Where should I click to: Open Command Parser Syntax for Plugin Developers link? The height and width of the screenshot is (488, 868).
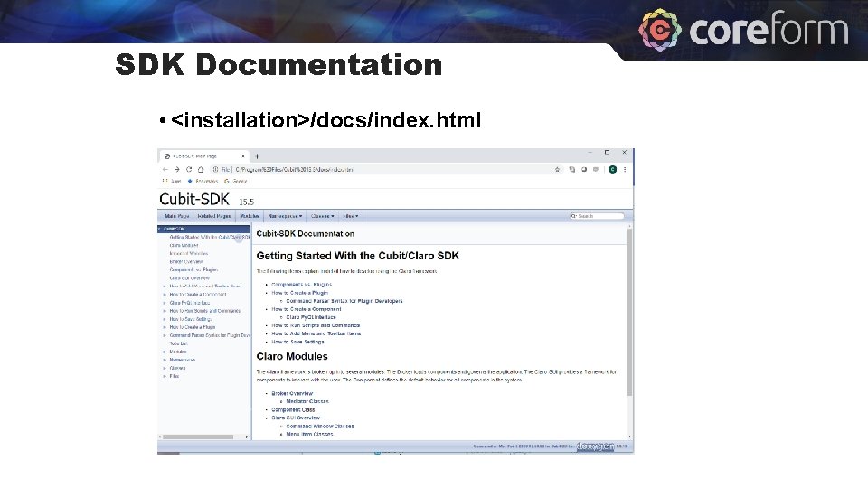pos(344,301)
